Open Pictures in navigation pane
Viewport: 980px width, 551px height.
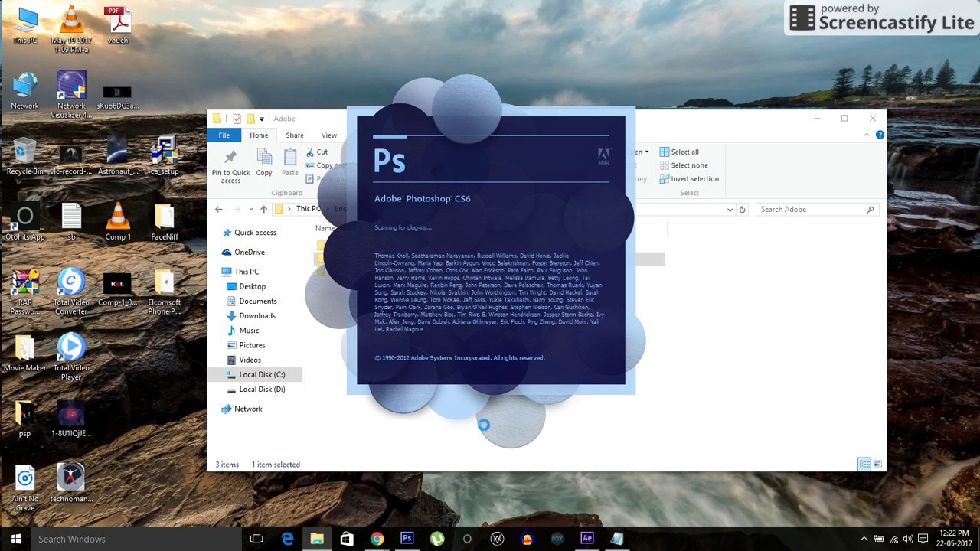252,345
